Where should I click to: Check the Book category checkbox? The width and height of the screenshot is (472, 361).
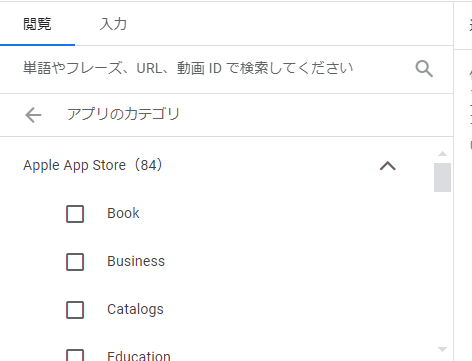(x=75, y=214)
